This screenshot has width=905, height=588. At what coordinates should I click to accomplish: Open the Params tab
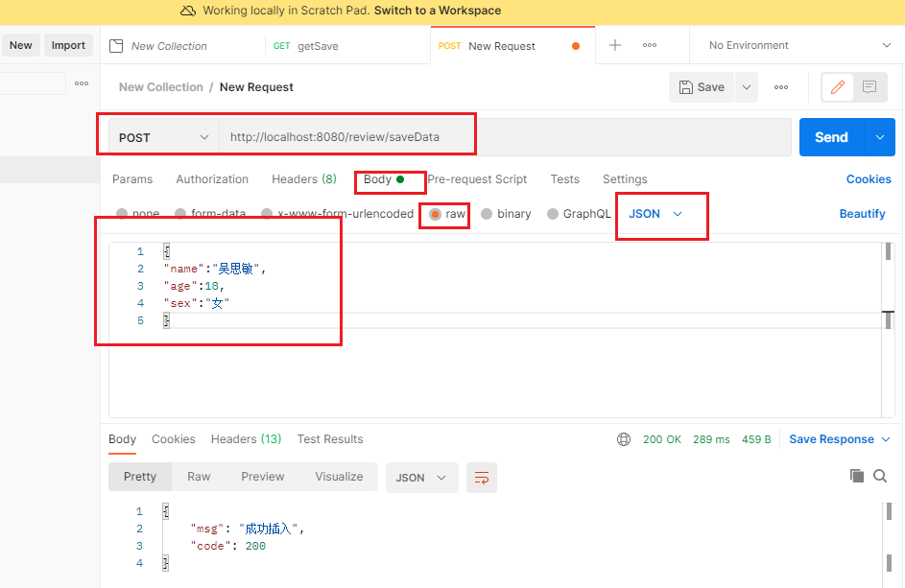(132, 179)
